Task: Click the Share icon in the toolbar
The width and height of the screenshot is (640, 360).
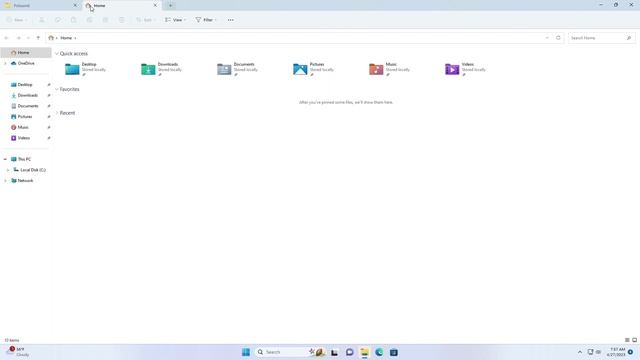Action: 105,20
